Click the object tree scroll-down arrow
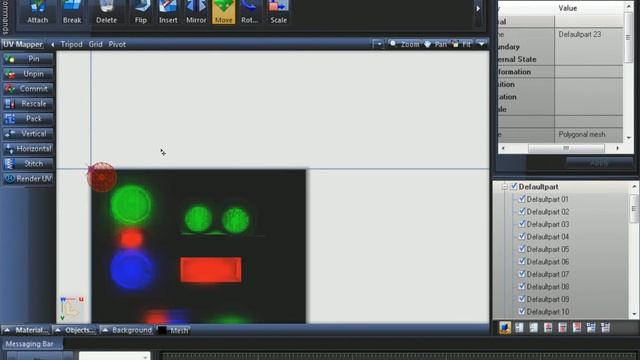 634,314
